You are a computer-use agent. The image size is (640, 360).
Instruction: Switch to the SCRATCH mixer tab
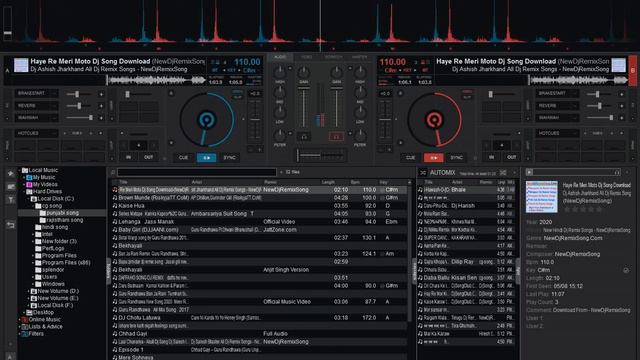click(333, 57)
